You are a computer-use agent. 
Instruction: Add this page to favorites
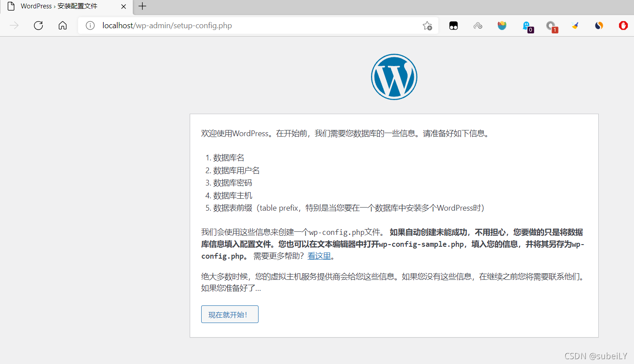427,26
